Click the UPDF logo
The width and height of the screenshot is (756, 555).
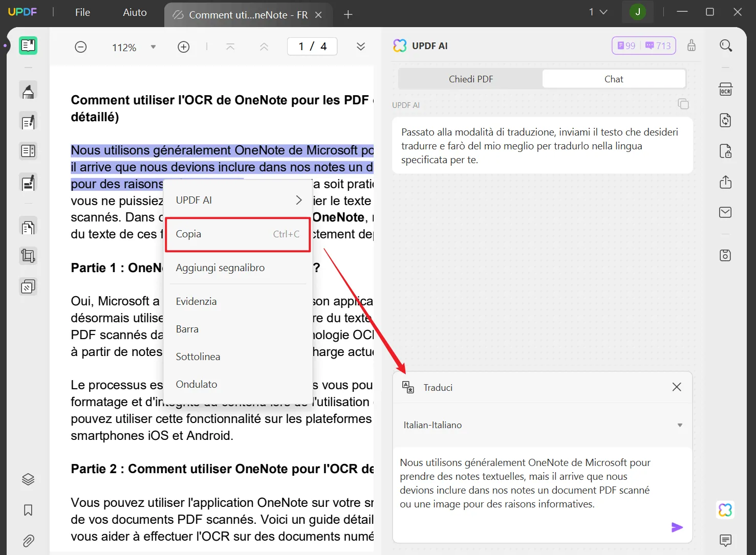tap(23, 12)
